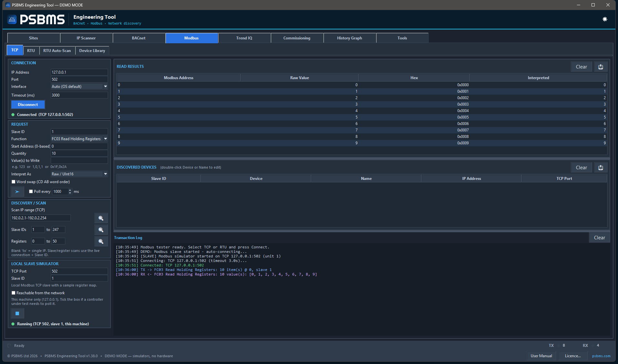This screenshot has height=364, width=618.
Task: Click the IP Address field in Connection
Action: click(79, 72)
